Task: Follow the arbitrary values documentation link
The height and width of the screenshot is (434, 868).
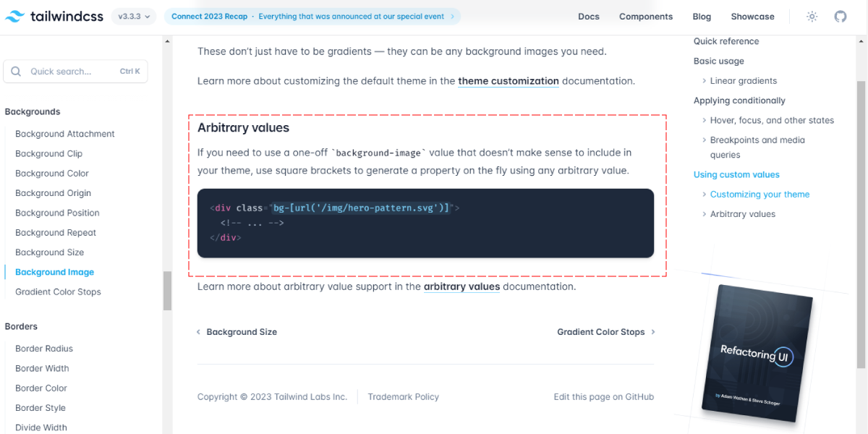Action: coord(462,286)
